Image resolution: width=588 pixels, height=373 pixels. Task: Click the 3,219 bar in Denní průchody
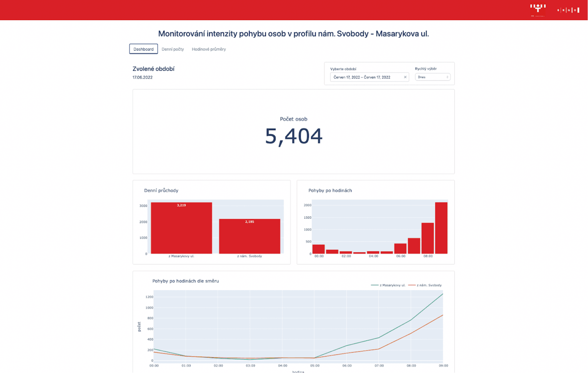[182, 228]
